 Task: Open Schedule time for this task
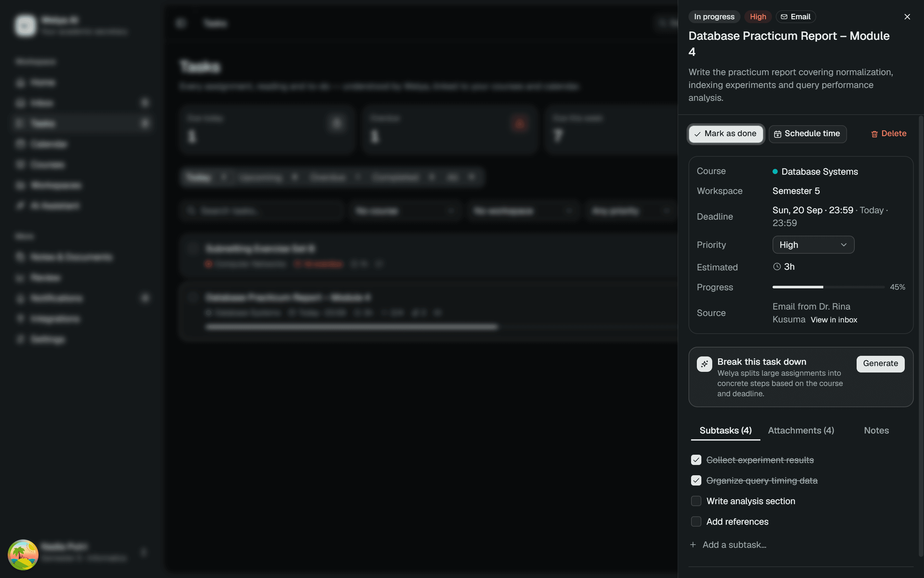(x=808, y=134)
